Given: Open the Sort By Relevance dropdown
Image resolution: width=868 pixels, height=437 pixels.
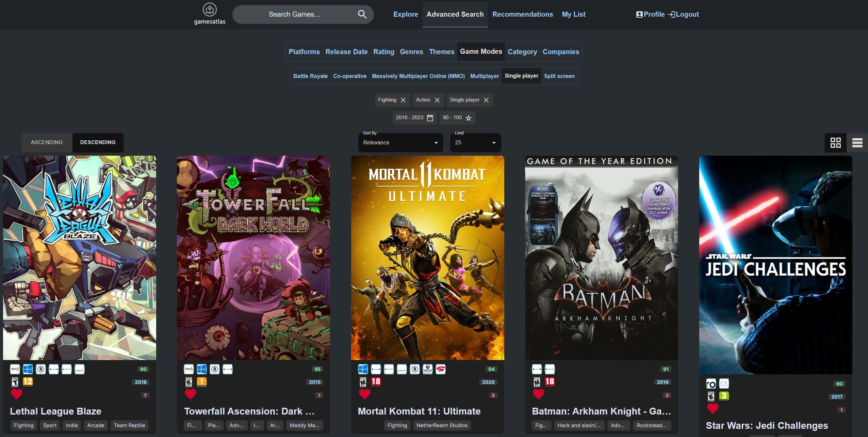Looking at the screenshot, I should [x=400, y=143].
